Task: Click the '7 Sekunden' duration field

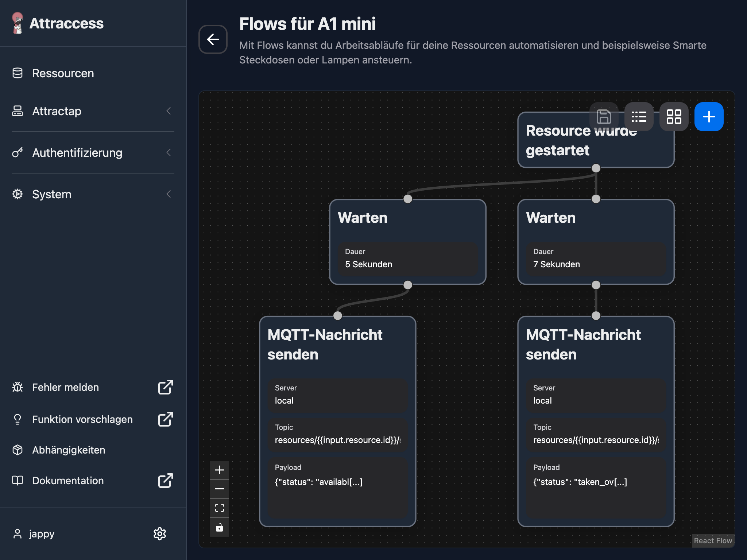Action: click(x=596, y=259)
